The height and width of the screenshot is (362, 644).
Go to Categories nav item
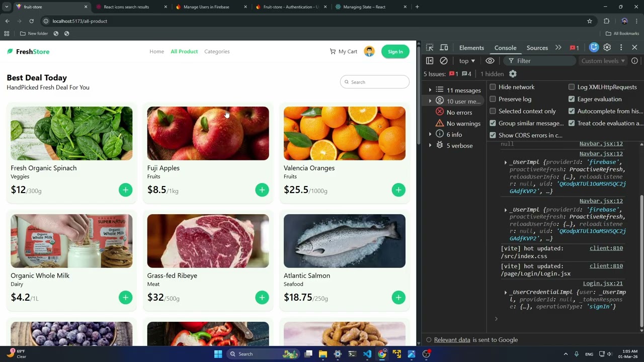pyautogui.click(x=217, y=51)
